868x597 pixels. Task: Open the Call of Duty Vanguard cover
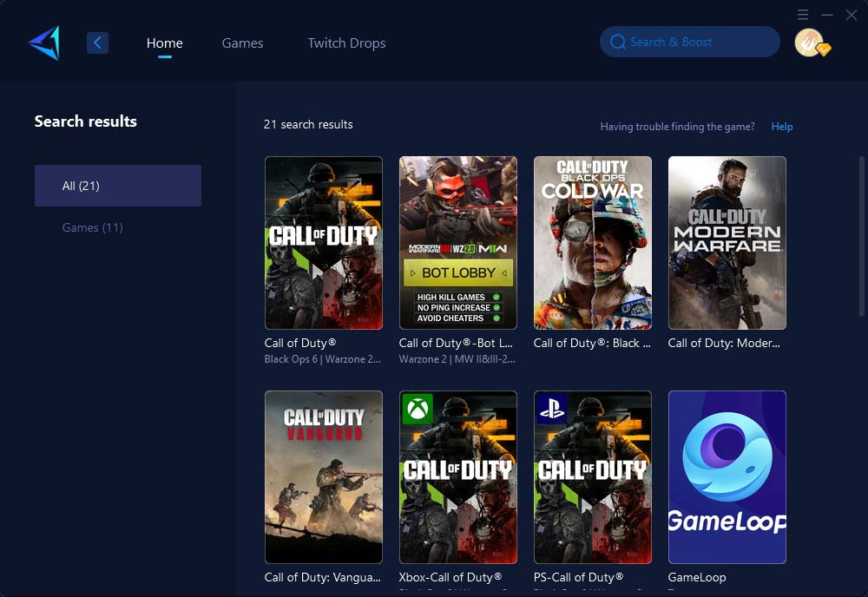coord(323,477)
